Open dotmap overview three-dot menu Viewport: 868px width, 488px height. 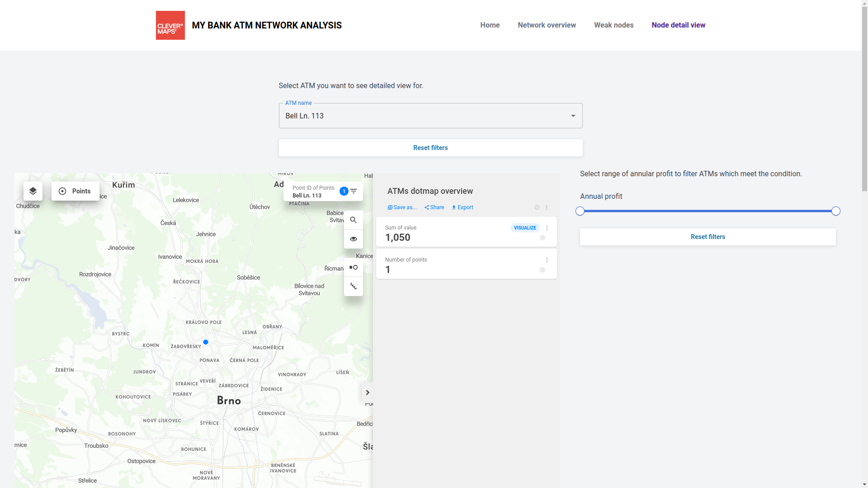pyautogui.click(x=547, y=207)
